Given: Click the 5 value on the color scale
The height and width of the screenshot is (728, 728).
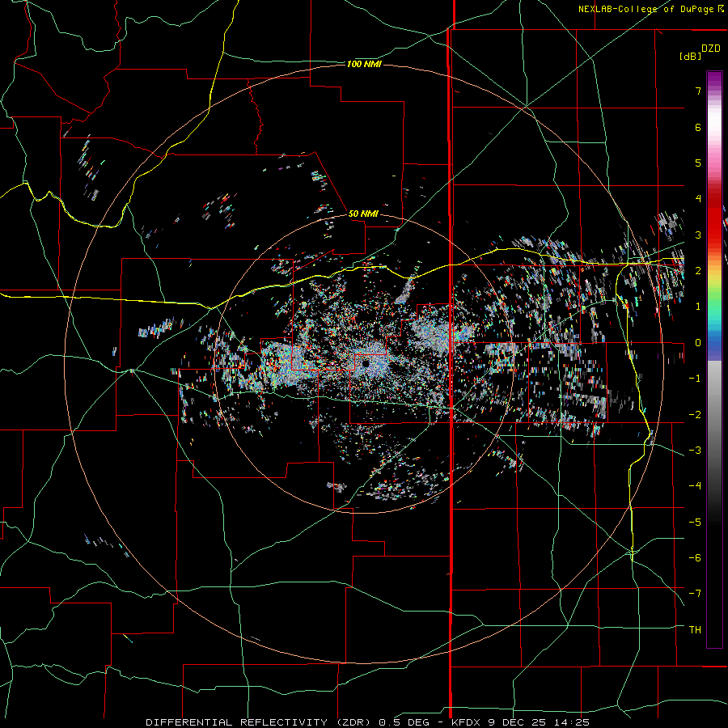Looking at the screenshot, I should coord(698,163).
